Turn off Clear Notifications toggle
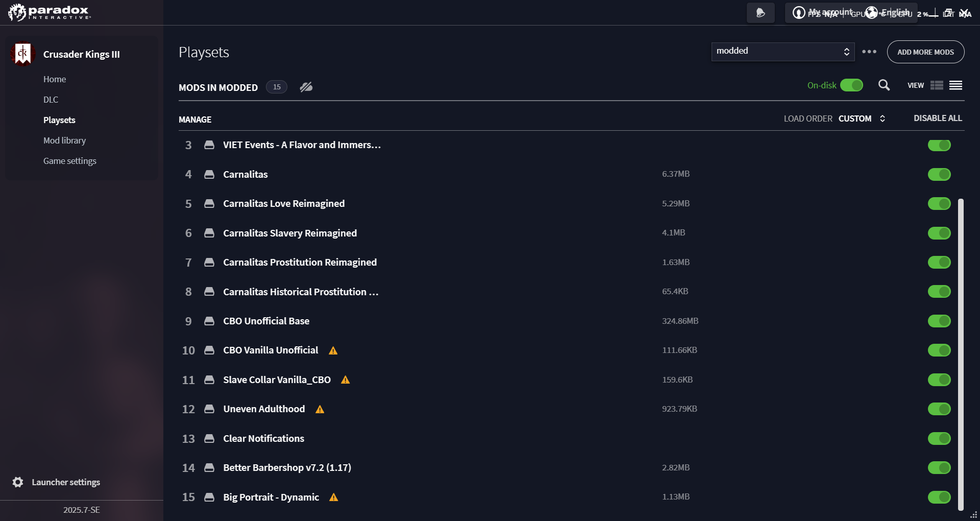The image size is (980, 521). point(939,438)
